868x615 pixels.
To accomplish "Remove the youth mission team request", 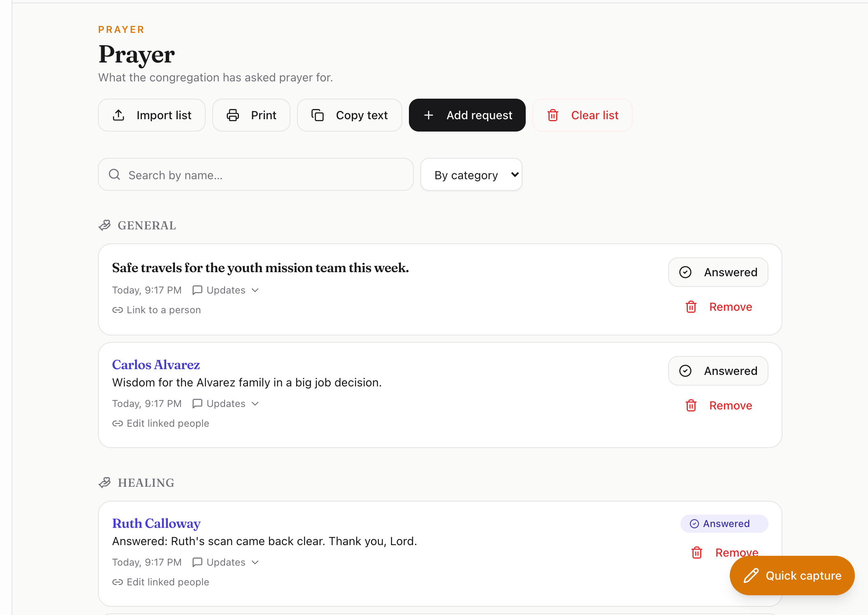I will pyautogui.click(x=718, y=307).
